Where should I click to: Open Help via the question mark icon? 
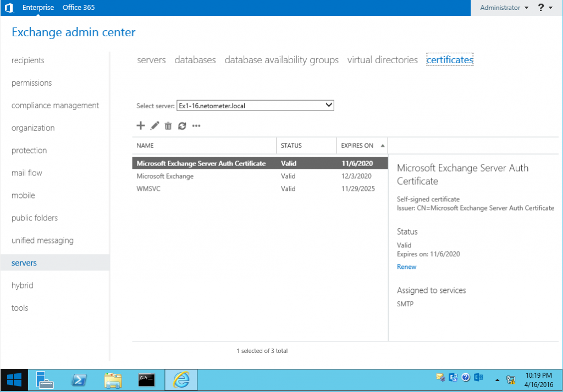pyautogui.click(x=542, y=7)
